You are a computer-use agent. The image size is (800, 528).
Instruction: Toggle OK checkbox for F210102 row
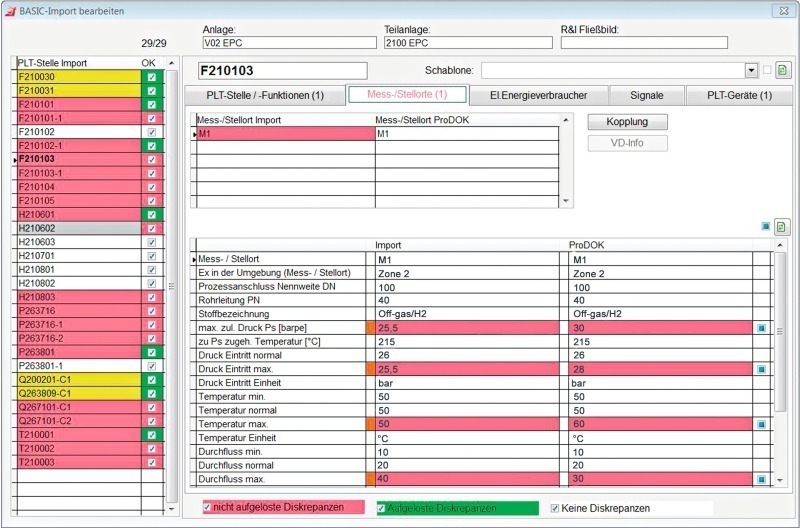click(151, 131)
